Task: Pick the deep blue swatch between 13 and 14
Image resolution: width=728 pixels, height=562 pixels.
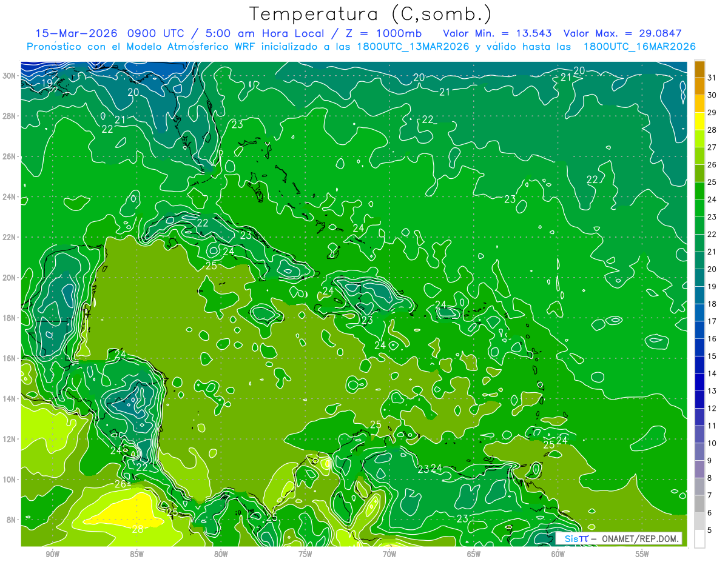Action: click(699, 382)
